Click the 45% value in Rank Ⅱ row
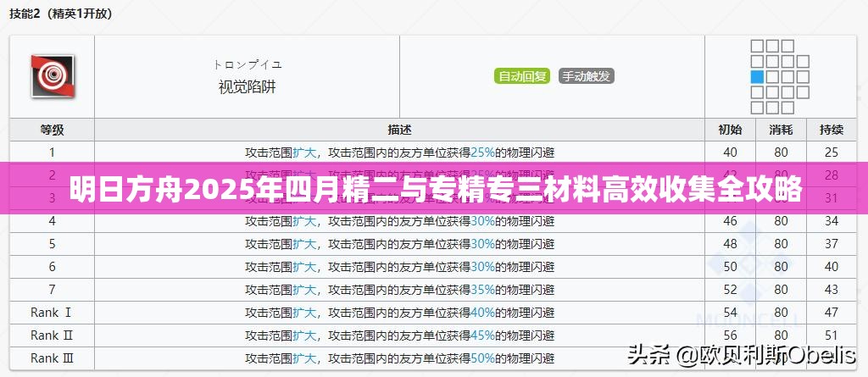Screen dimensions: 868x377 482,335
